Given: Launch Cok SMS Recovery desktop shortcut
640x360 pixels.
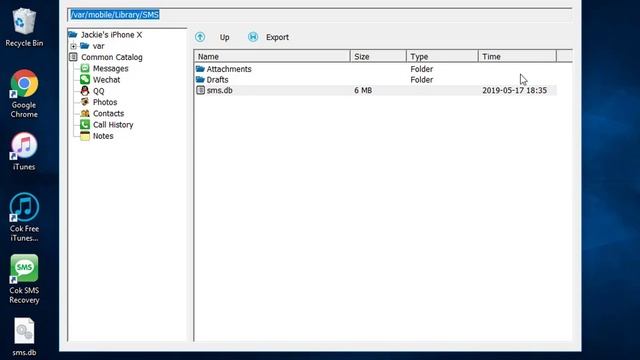Looking at the screenshot, I should tap(24, 279).
